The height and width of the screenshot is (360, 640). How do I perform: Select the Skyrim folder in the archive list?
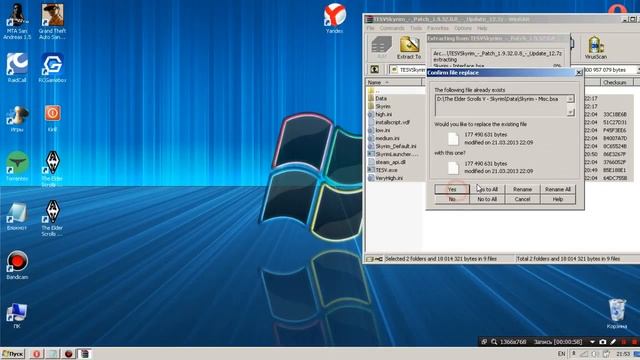coord(382,106)
